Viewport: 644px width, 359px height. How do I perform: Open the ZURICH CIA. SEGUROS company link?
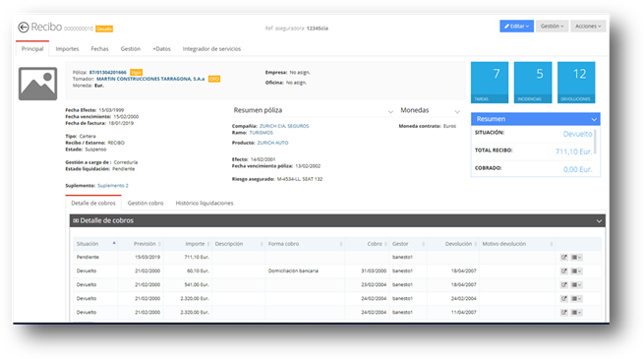pyautogui.click(x=284, y=126)
